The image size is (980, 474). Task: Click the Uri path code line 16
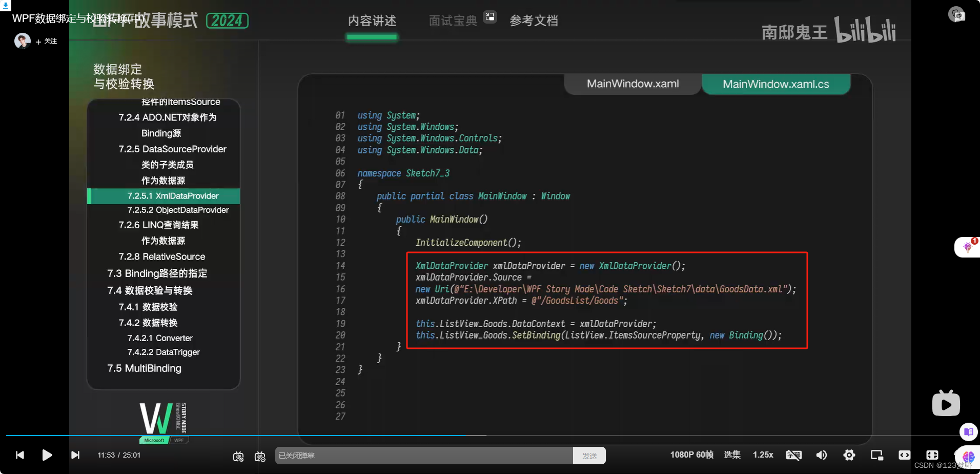[606, 289]
